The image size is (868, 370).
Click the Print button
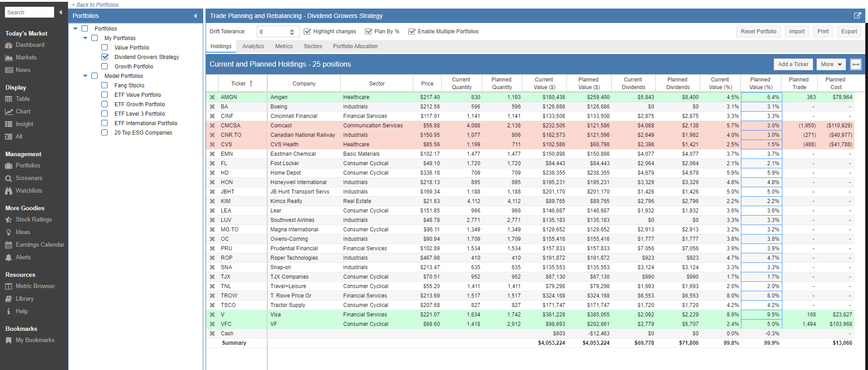823,32
